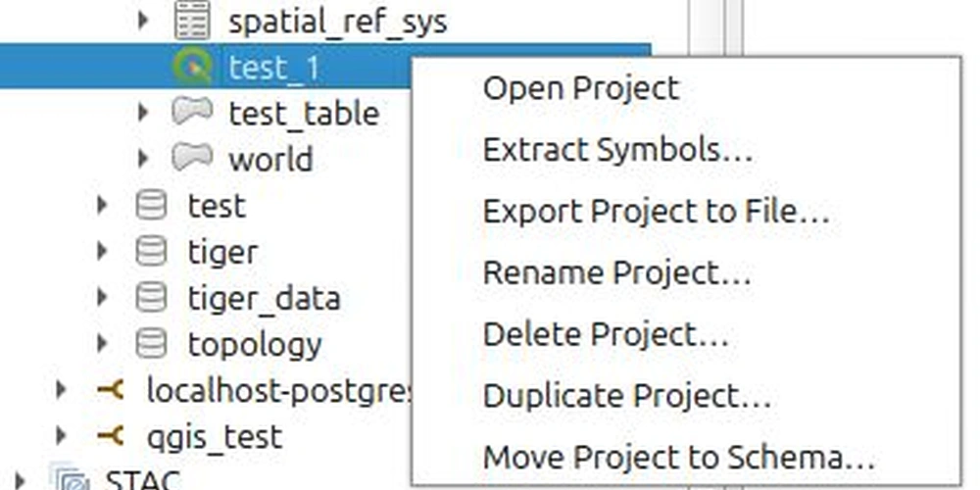The height and width of the screenshot is (490, 980).
Task: Click the schema icon beside topology
Action: pyautogui.click(x=151, y=343)
